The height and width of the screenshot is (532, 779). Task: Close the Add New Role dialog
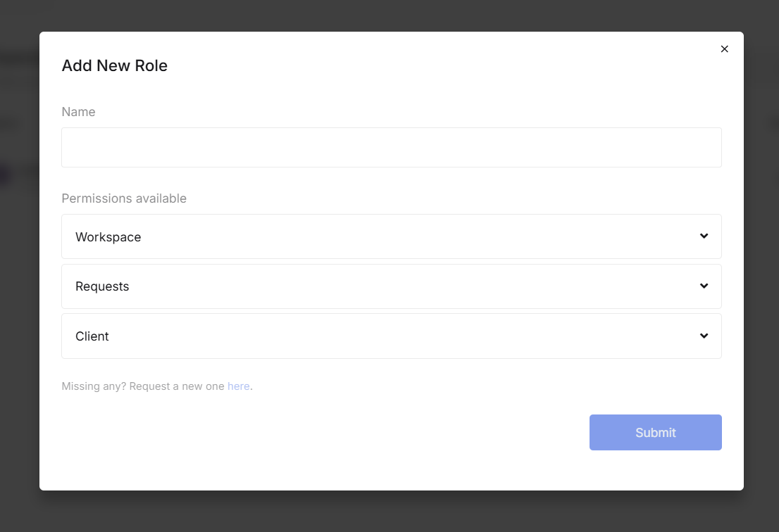click(724, 49)
